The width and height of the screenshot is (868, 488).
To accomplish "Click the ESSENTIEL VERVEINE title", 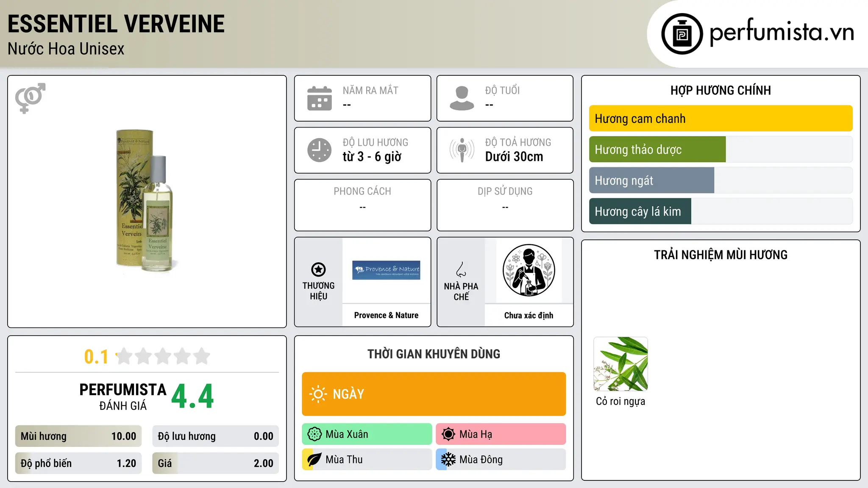I will click(x=116, y=24).
